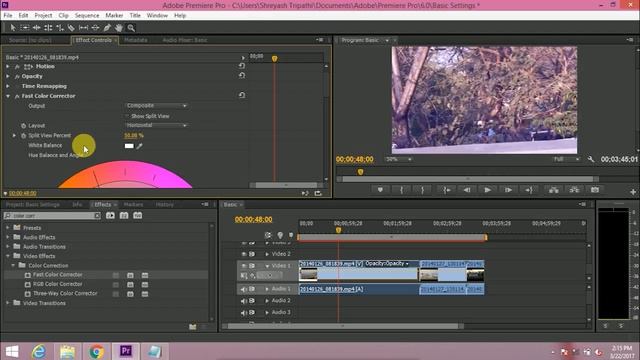The image size is (640, 360).
Task: Hide the Video 1 track output
Action: click(x=244, y=266)
